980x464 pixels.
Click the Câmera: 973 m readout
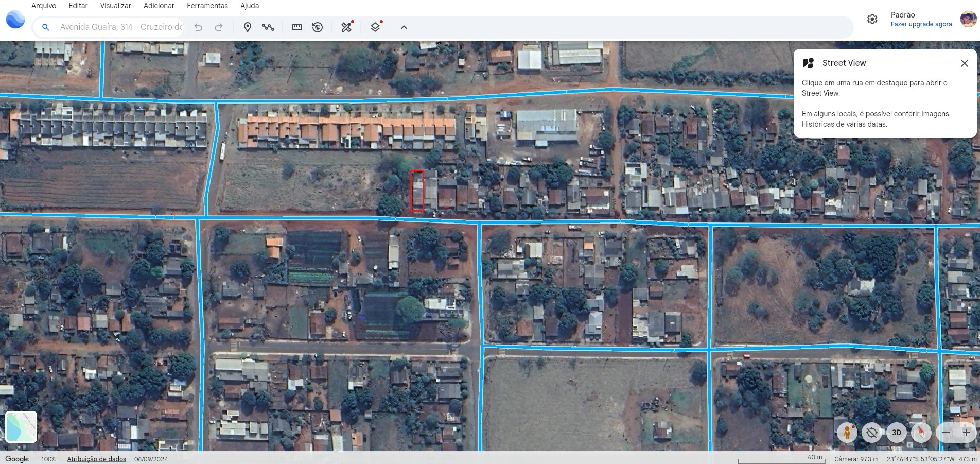[x=856, y=459]
